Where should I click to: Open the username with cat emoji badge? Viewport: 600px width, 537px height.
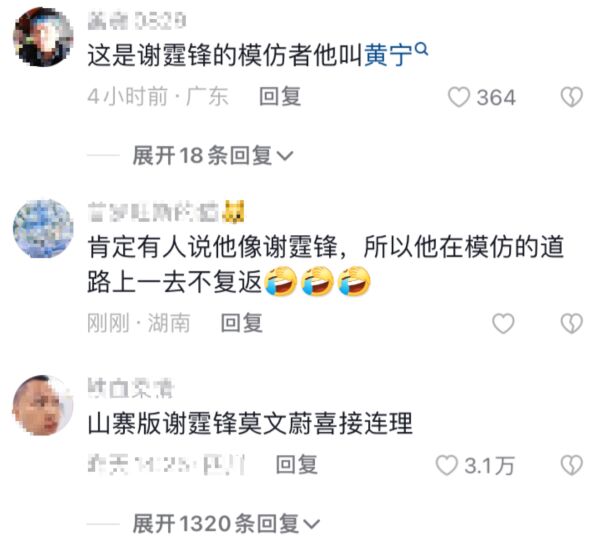click(166, 212)
